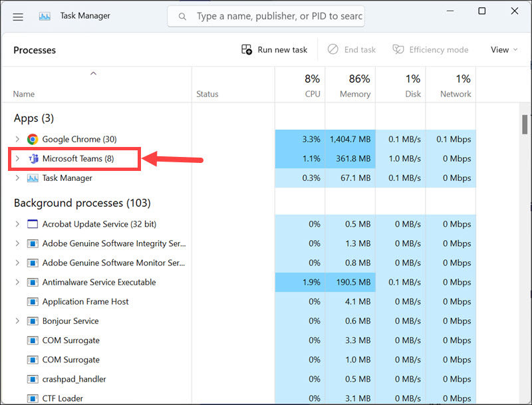Click the CTF Loader process icon
The width and height of the screenshot is (532, 405).
point(33,398)
